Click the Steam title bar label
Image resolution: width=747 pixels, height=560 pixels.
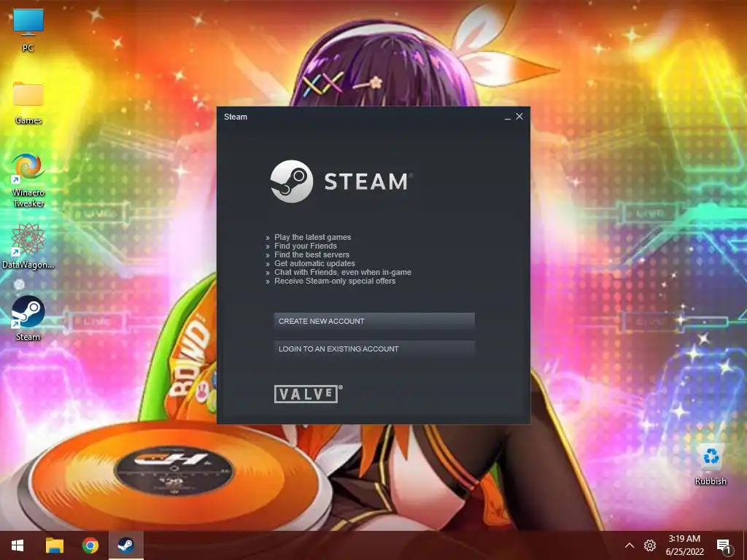click(x=236, y=117)
